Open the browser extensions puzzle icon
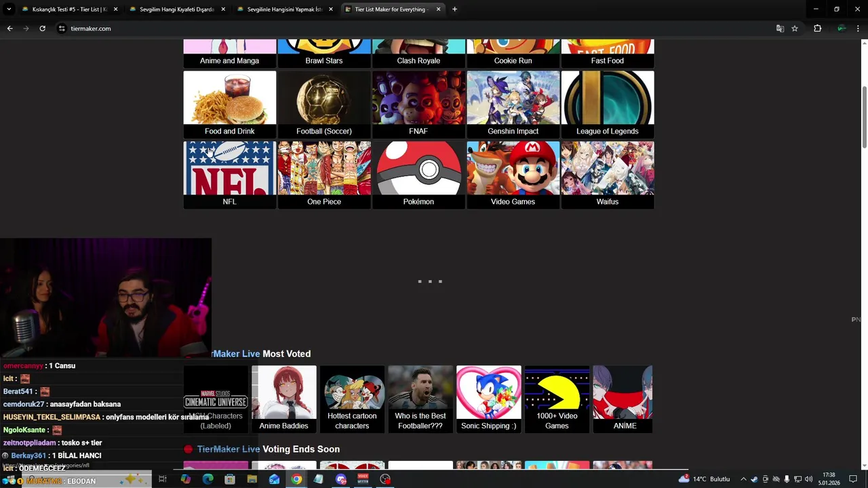 pyautogui.click(x=817, y=28)
